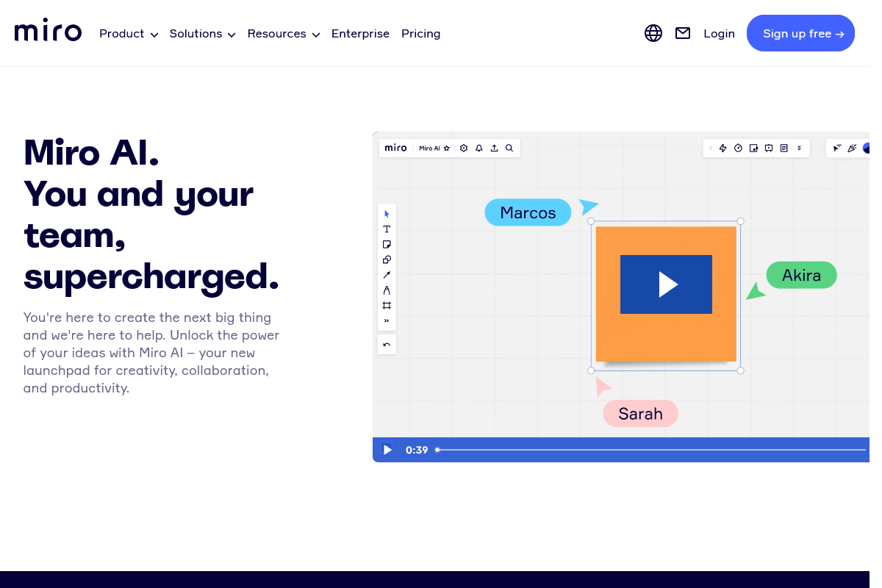882x588 pixels.
Task: Pick the Text tool
Action: [387, 229]
